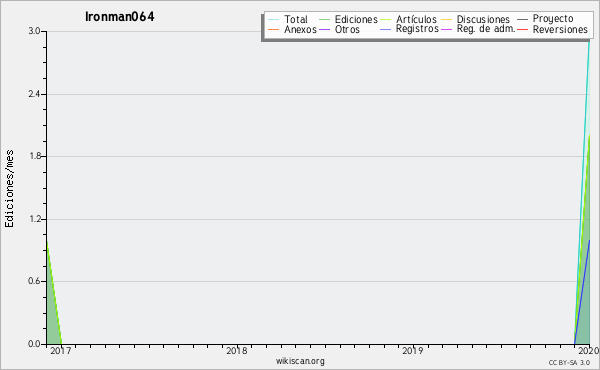Click the 2017 x-axis label
This screenshot has height=370, width=600.
tap(60, 351)
